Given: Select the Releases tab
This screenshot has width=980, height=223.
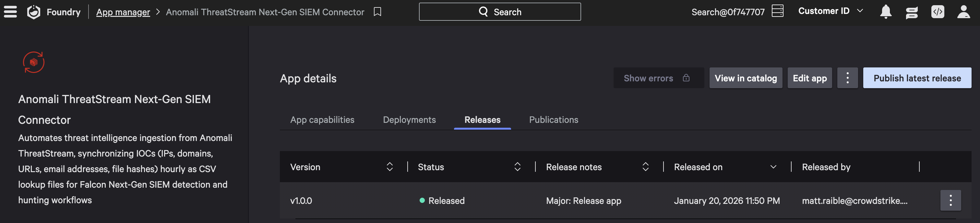Looking at the screenshot, I should (483, 120).
